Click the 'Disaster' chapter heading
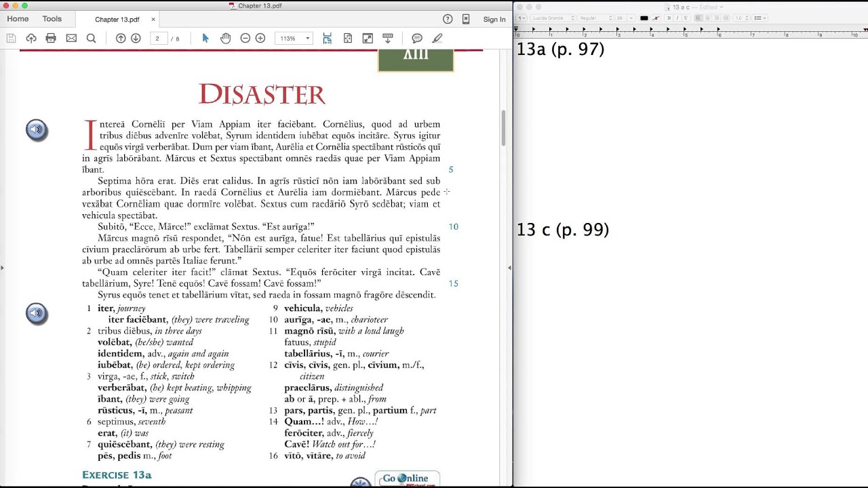This screenshot has width=868, height=488. [x=262, y=94]
